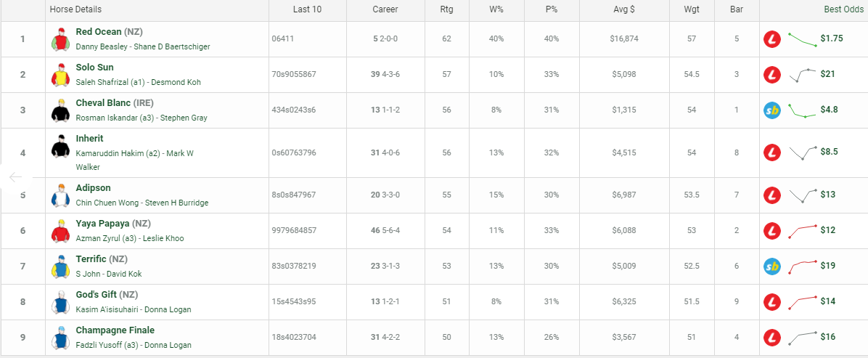Click Adipson's blue and white jockey silks

coord(60,195)
